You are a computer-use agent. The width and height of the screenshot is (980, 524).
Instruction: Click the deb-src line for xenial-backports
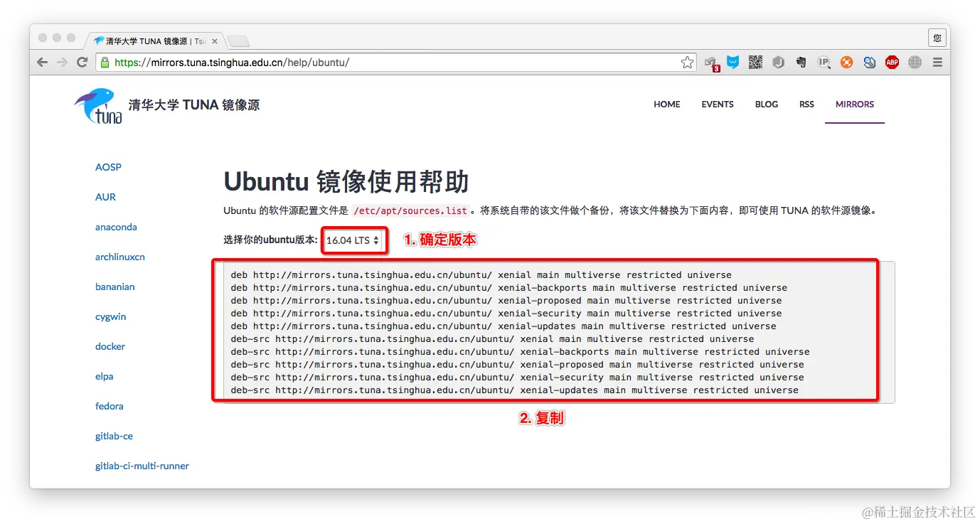[520, 352]
